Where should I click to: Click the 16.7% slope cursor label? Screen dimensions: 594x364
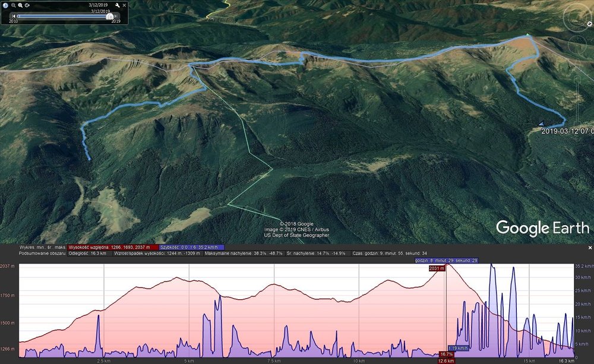[447, 354]
